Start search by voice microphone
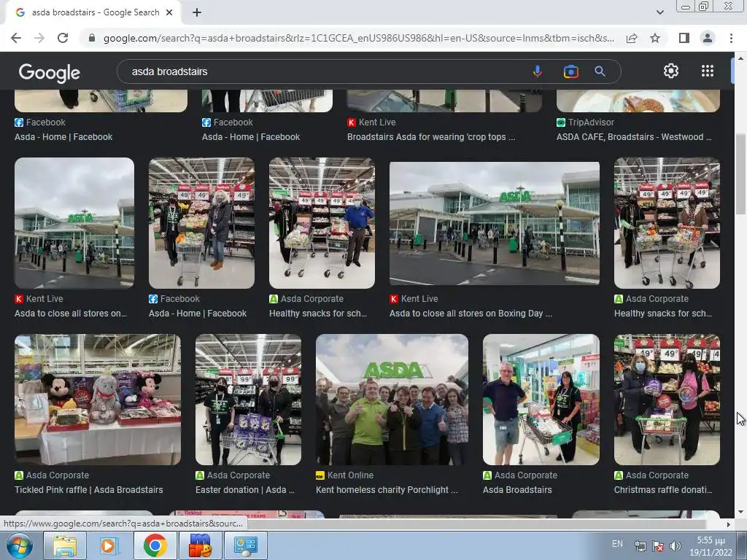This screenshot has width=747, height=560. coord(538,71)
